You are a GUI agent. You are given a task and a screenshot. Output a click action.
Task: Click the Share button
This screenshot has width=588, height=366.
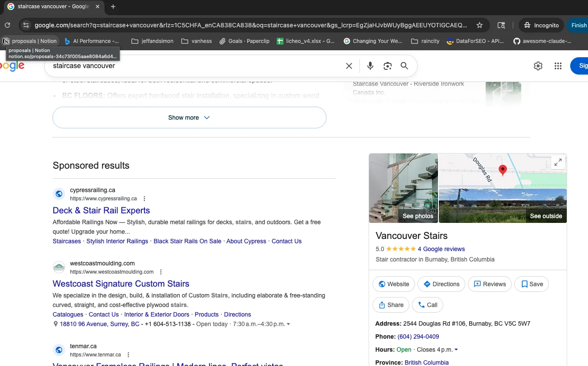(x=391, y=305)
